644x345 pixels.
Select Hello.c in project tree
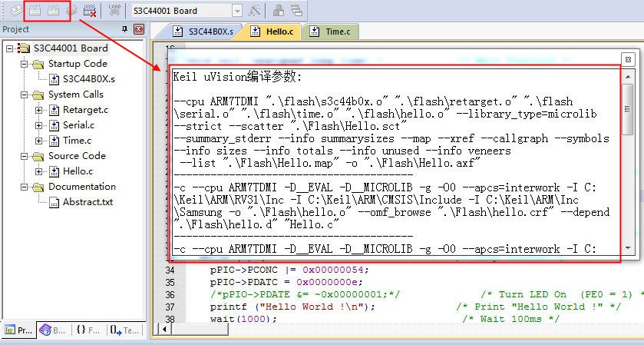(x=78, y=171)
